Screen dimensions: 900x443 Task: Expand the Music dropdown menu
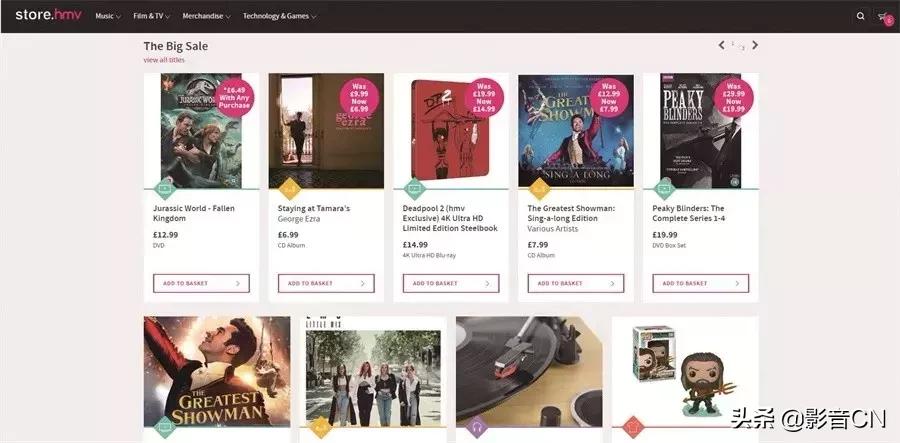[107, 16]
